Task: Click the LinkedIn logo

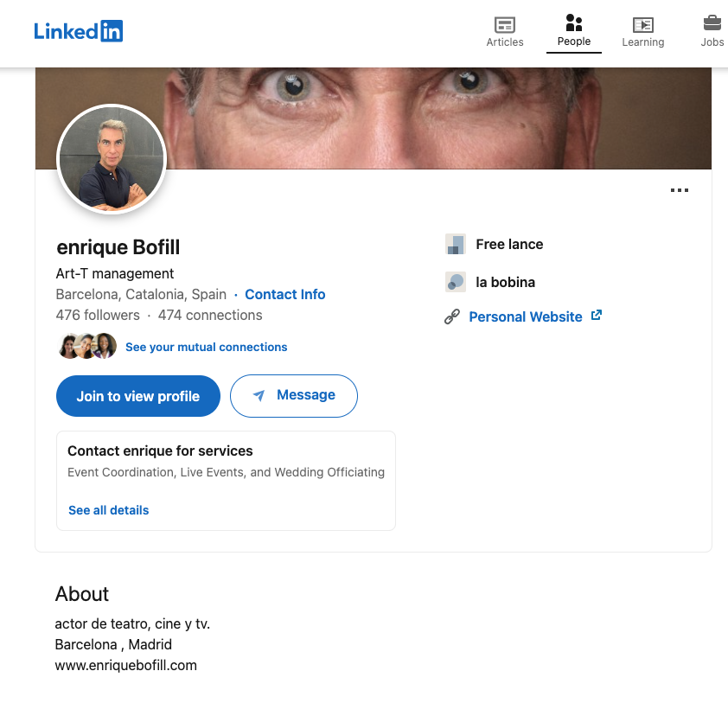Action: pyautogui.click(x=79, y=31)
